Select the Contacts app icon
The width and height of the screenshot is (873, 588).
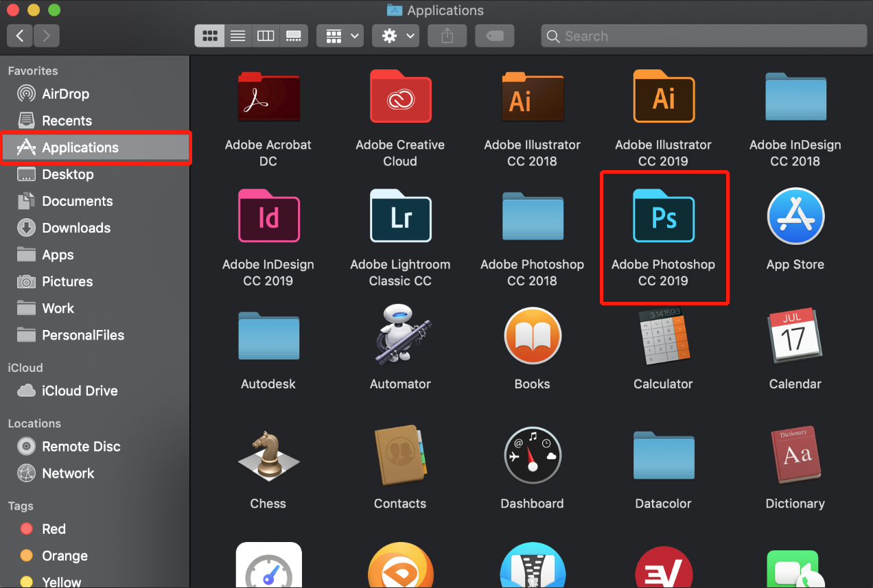coord(401,455)
